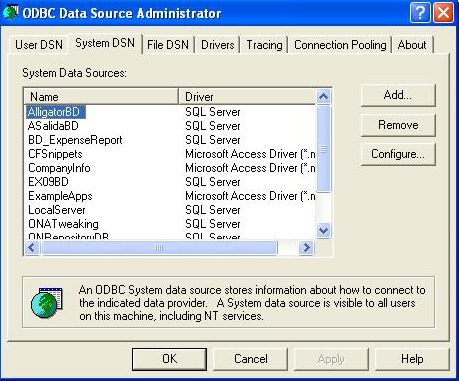Click the Remove button
The width and height of the screenshot is (459, 381).
tap(398, 125)
